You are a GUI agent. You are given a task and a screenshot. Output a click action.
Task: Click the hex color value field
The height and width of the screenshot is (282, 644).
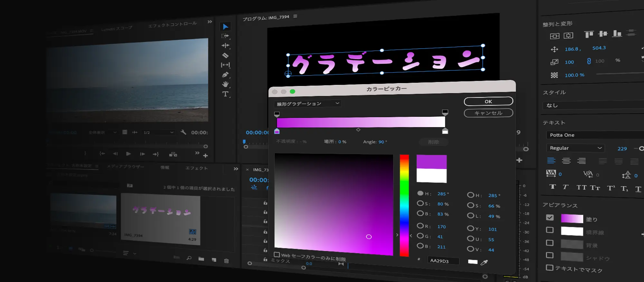coord(443,260)
